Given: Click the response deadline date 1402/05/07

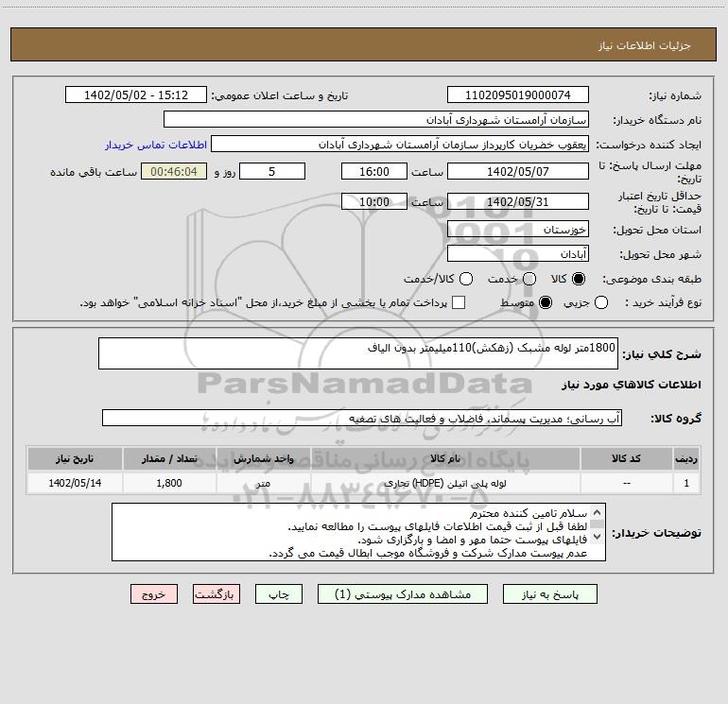Looking at the screenshot, I should [518, 171].
